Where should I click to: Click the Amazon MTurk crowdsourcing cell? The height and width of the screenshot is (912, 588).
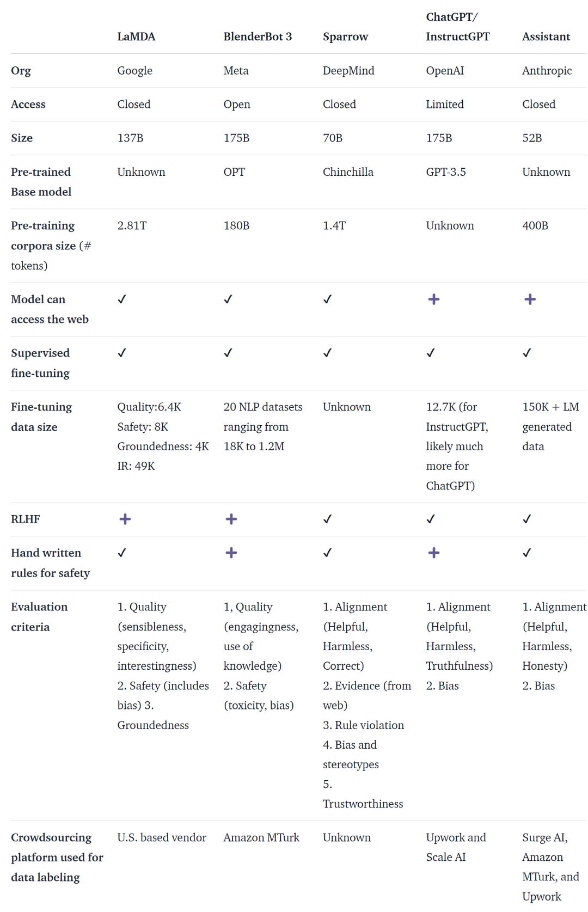click(x=261, y=837)
